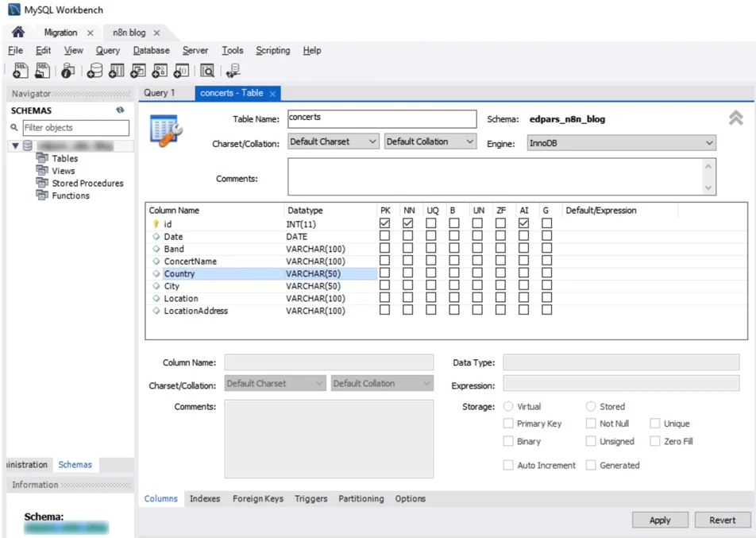Select the Virtual storage radio button
This screenshot has height=538, width=756.
[x=508, y=406]
